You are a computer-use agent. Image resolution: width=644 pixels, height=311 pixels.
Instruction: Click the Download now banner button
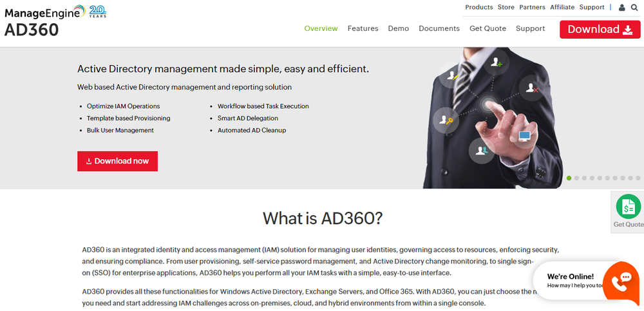[117, 161]
